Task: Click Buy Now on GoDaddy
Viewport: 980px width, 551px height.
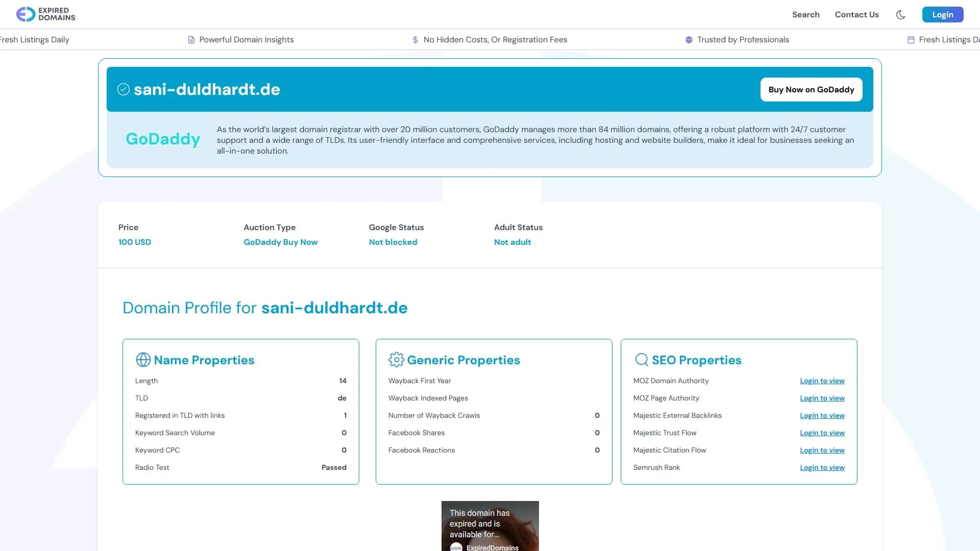Action: [811, 89]
